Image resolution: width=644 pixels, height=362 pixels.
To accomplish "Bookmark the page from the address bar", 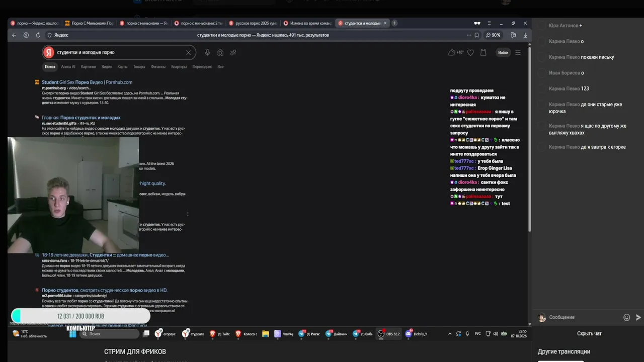I will [477, 35].
